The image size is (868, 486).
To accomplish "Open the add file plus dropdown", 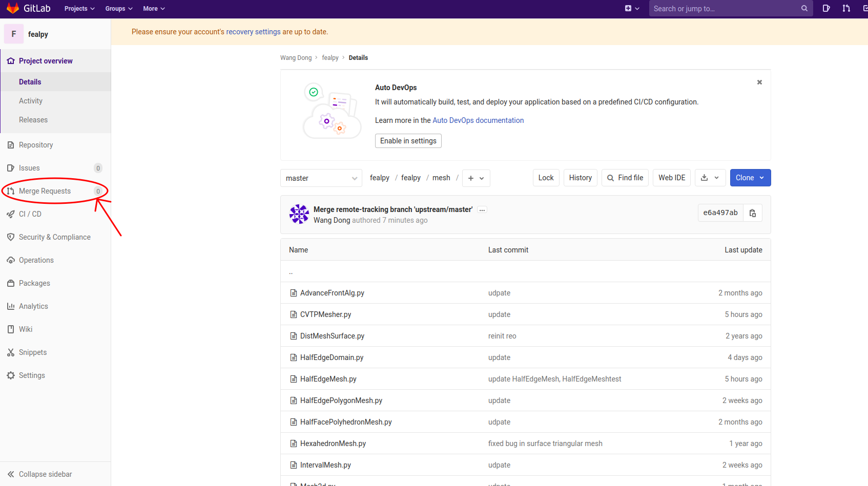I will tap(476, 178).
